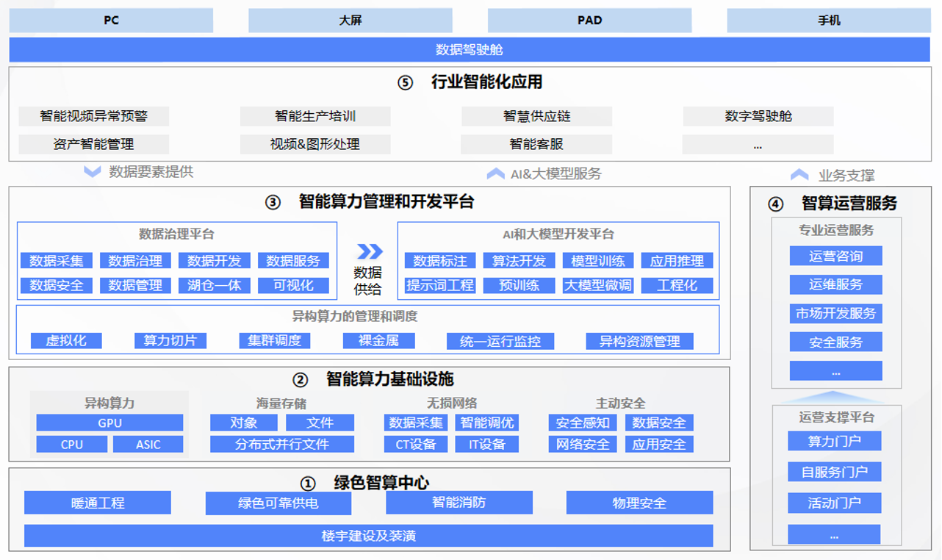942x560 pixels.
Task: Click the upward arrow next to 业务支撑
Action: click(x=799, y=174)
